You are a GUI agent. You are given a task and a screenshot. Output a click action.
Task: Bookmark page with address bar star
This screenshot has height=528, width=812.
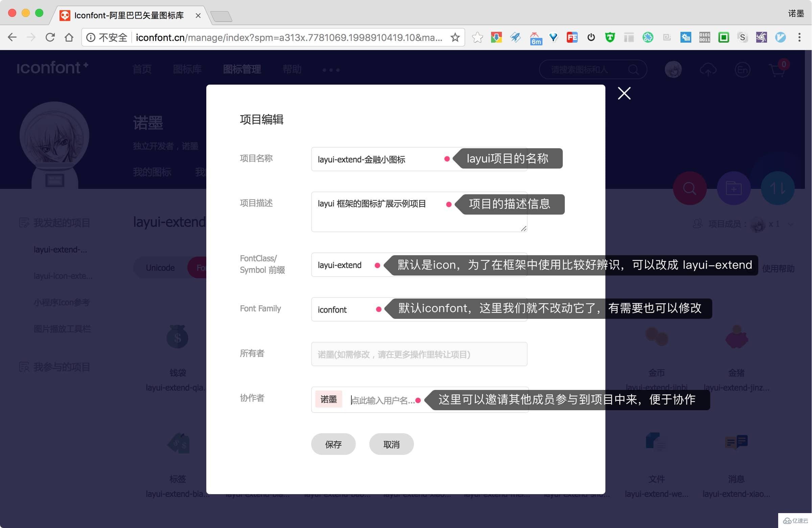click(455, 37)
